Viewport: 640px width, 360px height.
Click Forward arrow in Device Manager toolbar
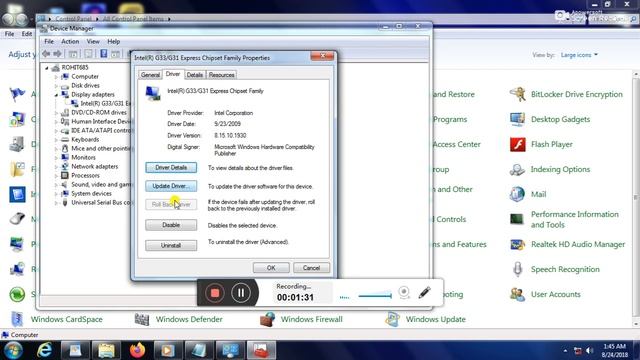click(x=58, y=54)
